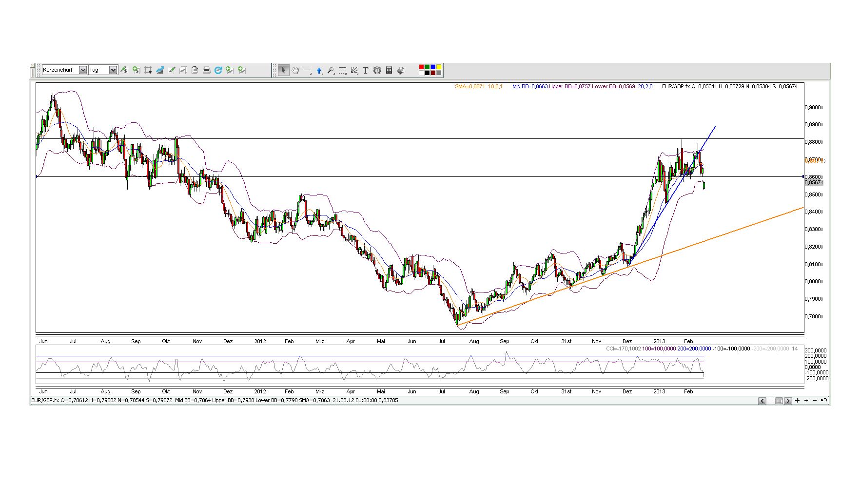Click the chart scroll left arrow button
This screenshot has width=860, height=504.
(x=762, y=401)
